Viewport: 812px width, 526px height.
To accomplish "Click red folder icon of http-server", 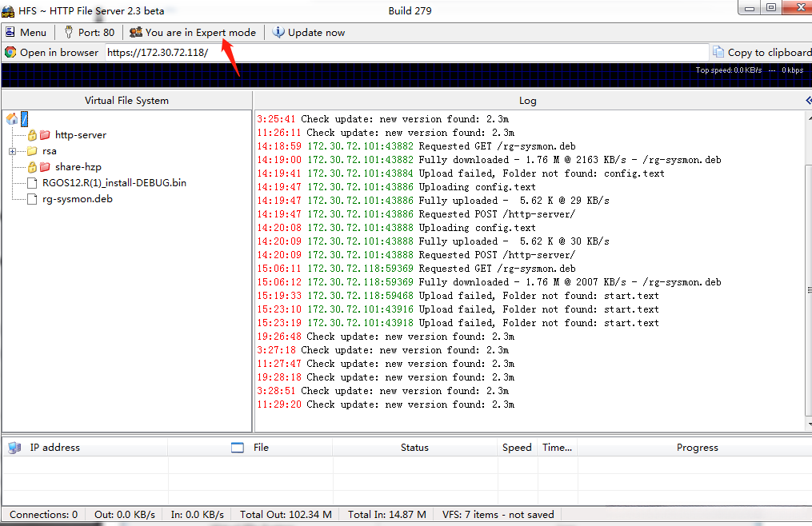I will 45,135.
